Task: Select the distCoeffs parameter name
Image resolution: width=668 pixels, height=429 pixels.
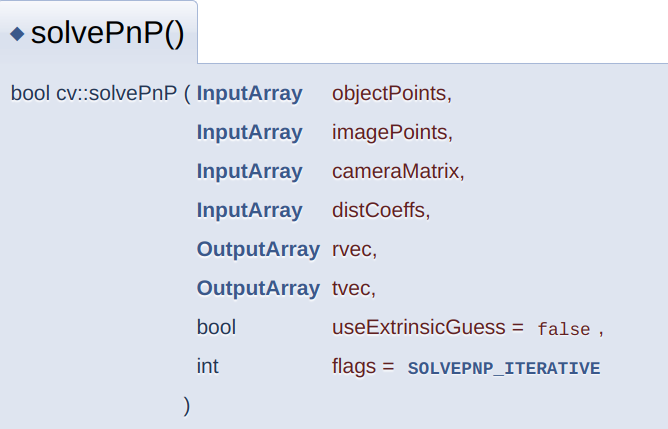Action: click(379, 210)
